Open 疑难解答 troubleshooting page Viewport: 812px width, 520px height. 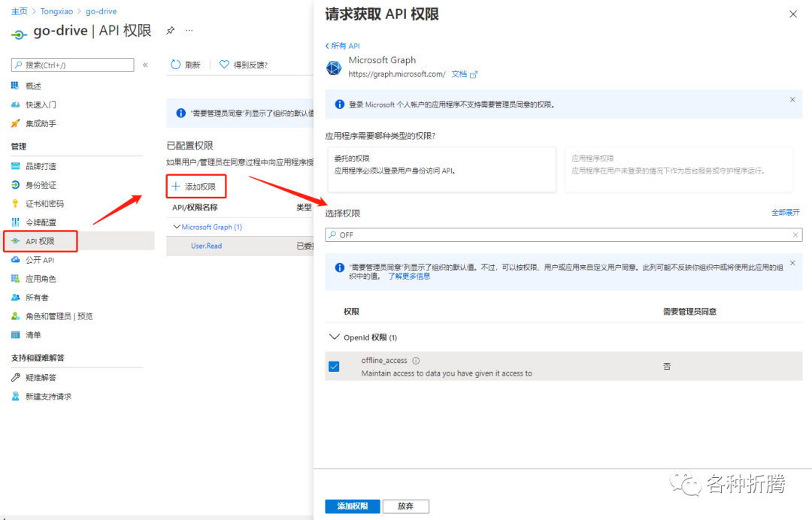pyautogui.click(x=41, y=378)
